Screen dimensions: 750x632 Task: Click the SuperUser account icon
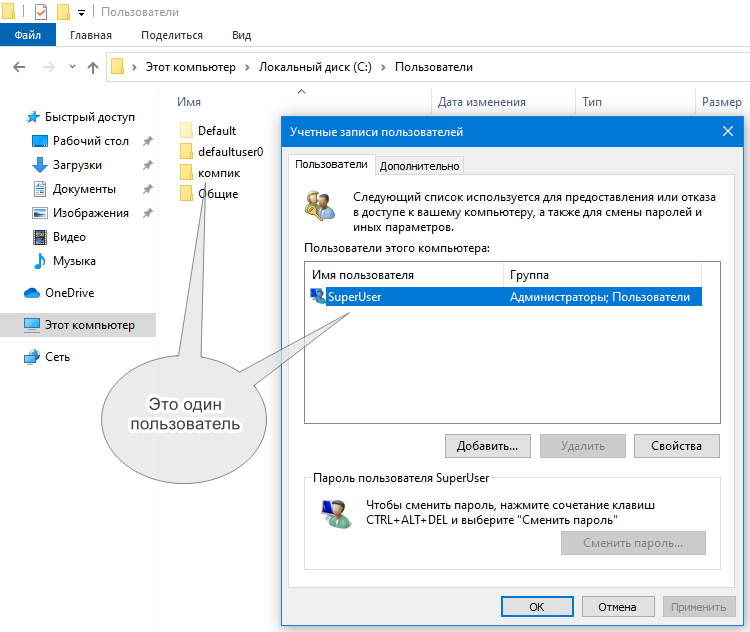(318, 296)
